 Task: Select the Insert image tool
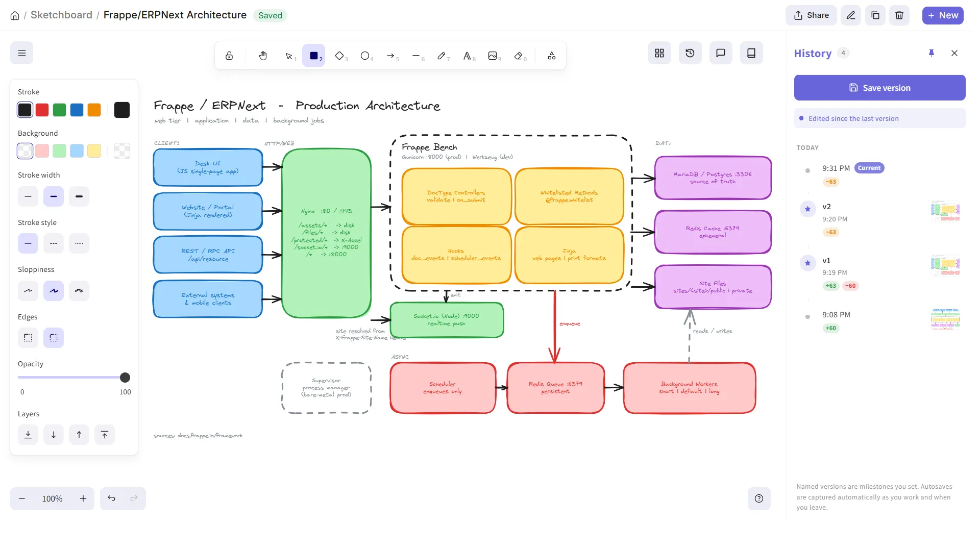click(x=493, y=56)
